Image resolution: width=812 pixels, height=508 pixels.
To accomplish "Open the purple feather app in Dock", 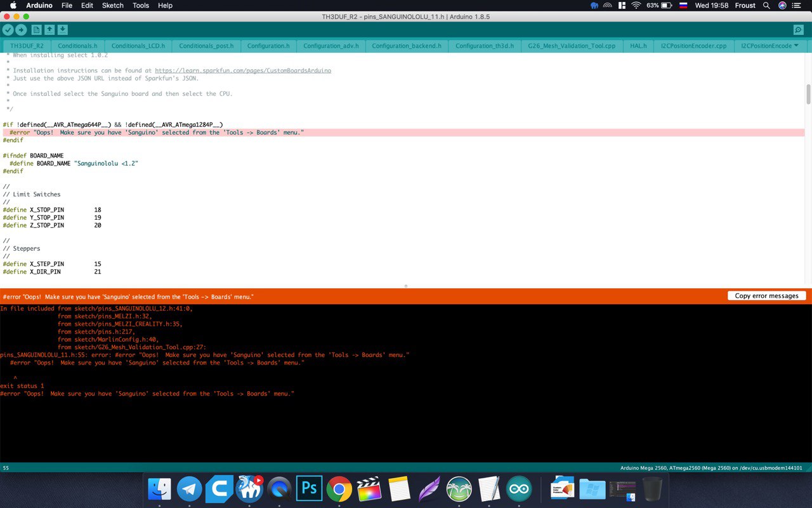I will [429, 489].
